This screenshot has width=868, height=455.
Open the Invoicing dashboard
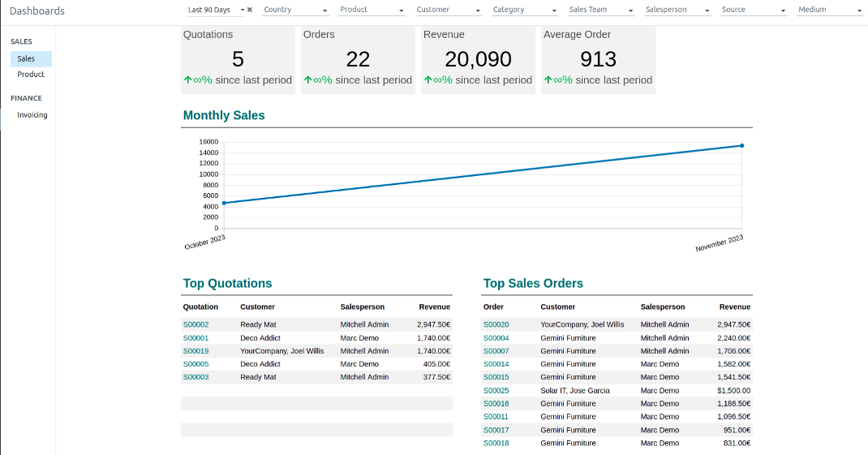pyautogui.click(x=32, y=115)
